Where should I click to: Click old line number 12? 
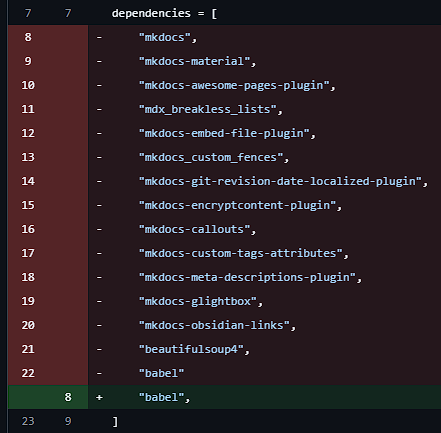pyautogui.click(x=28, y=133)
